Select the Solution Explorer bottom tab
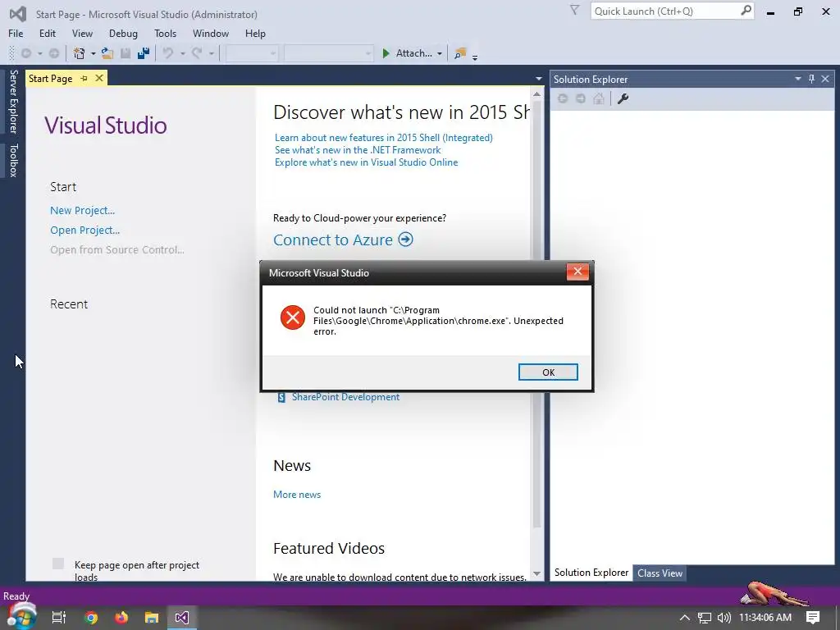 coord(591,572)
